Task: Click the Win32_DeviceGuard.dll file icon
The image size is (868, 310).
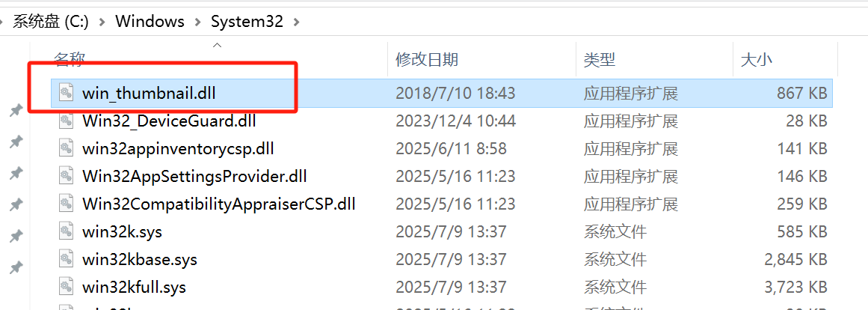Action: tap(67, 121)
